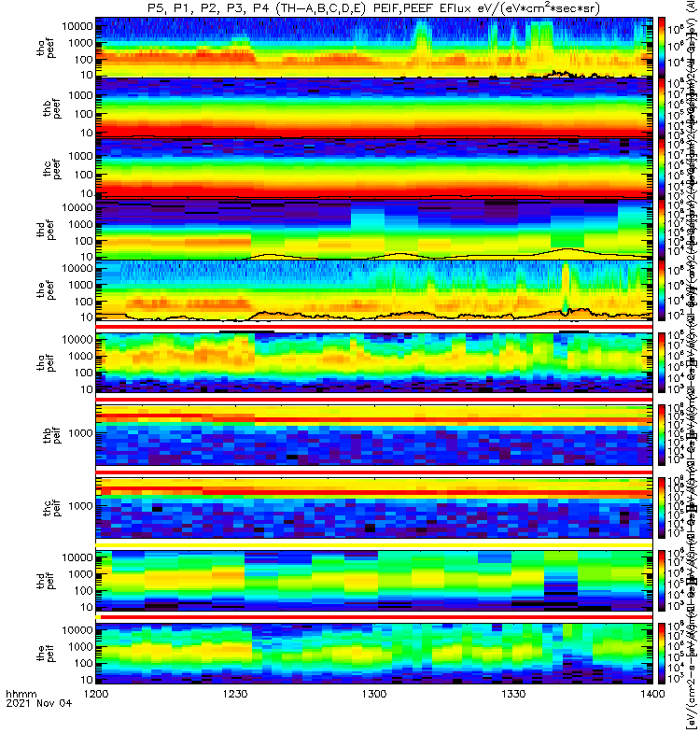Pick the color bar beside tha peef panel
This screenshot has width=700, height=747.
[662, 48]
